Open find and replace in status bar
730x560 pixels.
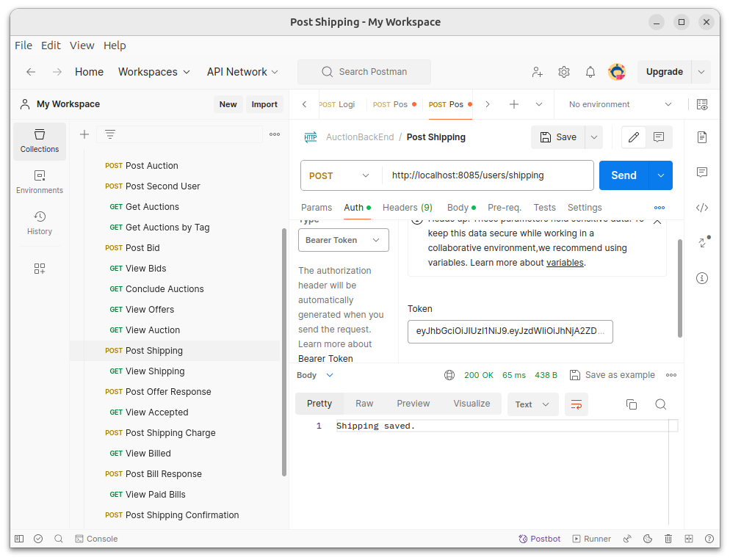click(59, 539)
